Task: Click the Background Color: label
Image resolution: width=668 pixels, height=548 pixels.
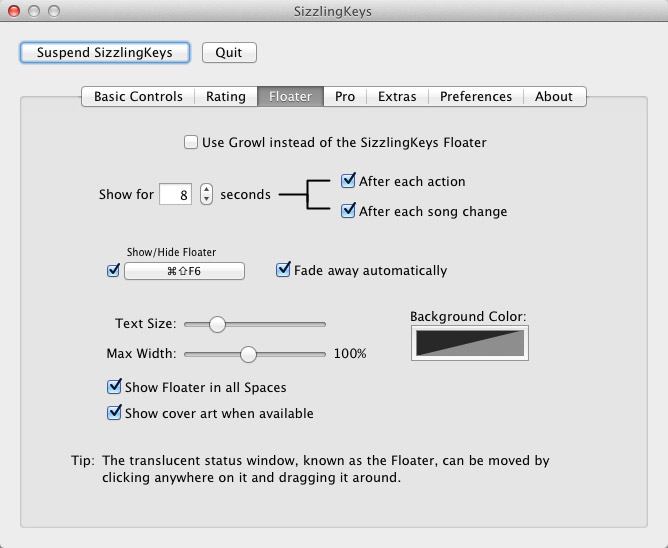Action: pyautogui.click(x=468, y=316)
